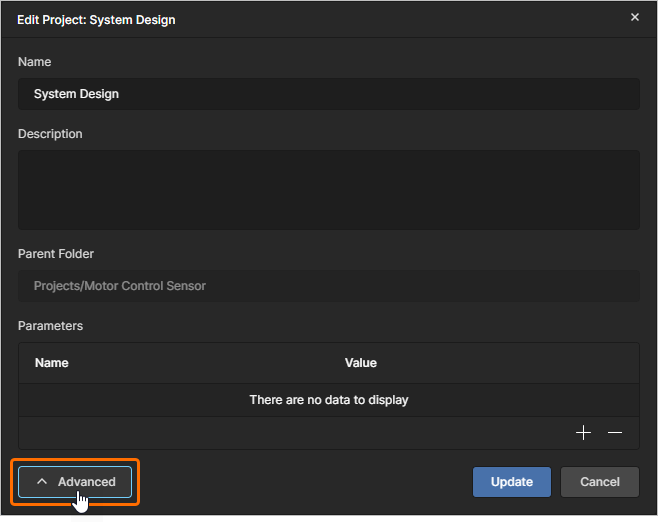Expand the Advanced options section

point(76,482)
